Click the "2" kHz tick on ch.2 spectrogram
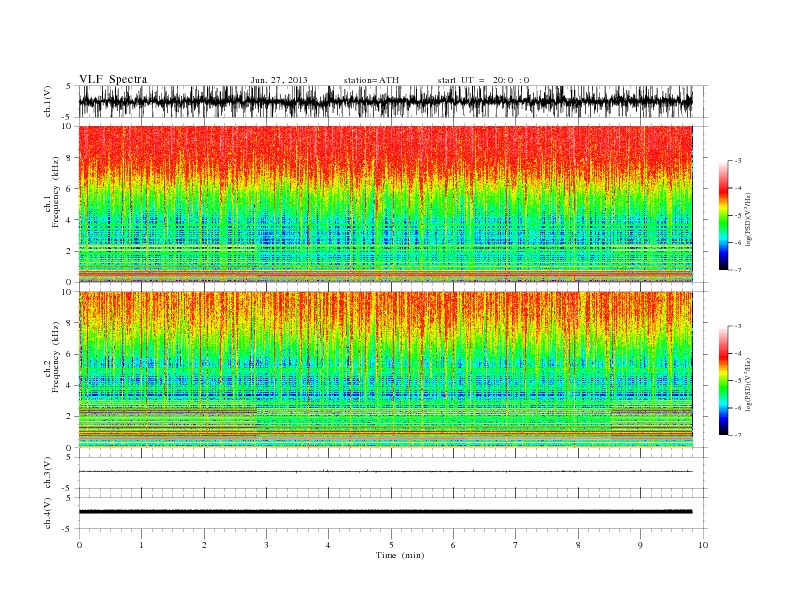 [x=70, y=417]
